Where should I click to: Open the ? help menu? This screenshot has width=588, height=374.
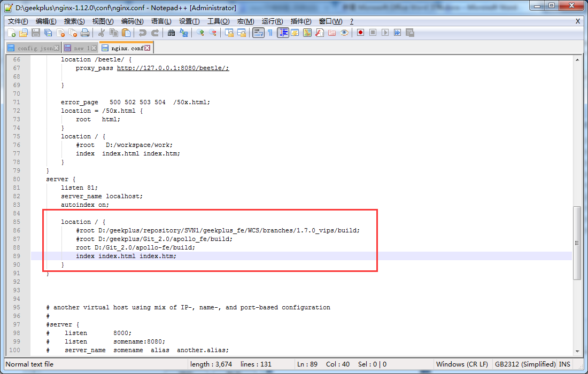click(x=351, y=21)
